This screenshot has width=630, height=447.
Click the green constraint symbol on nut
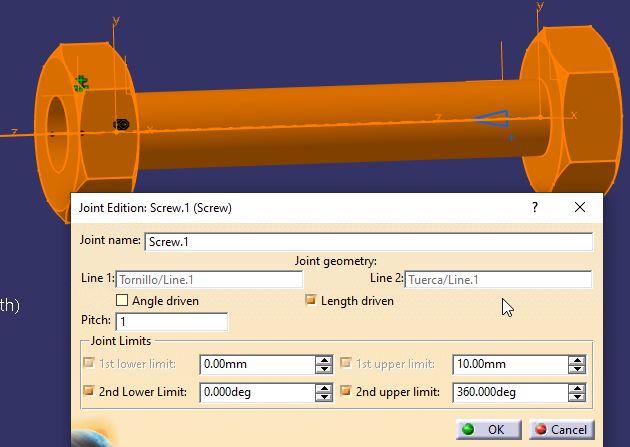click(81, 84)
